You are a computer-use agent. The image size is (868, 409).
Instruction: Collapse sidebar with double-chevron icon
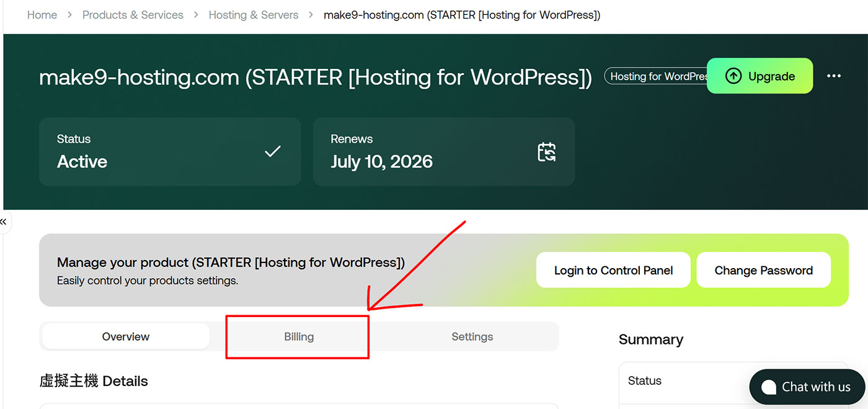[4, 222]
